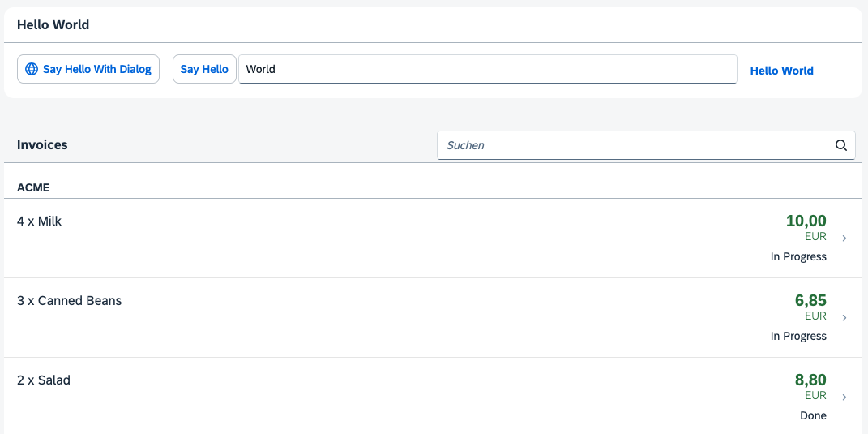
Task: Select the 3 x Canned Beans item
Action: point(433,318)
